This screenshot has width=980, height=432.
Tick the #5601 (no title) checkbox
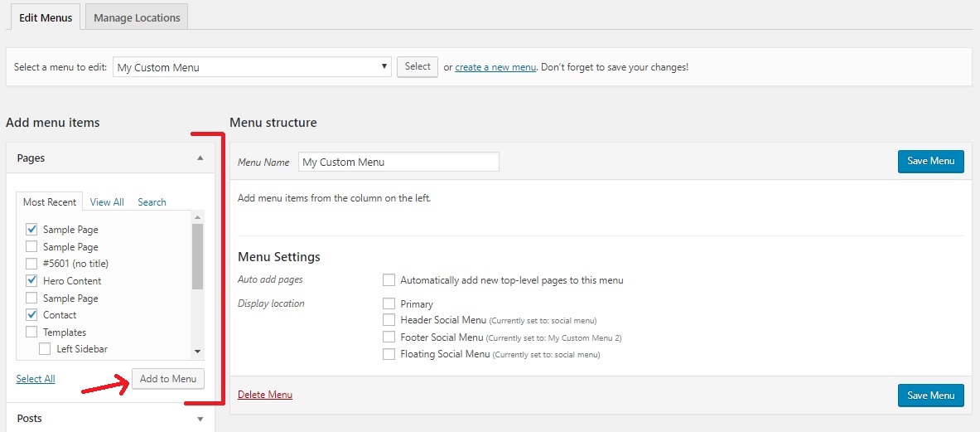tap(31, 263)
